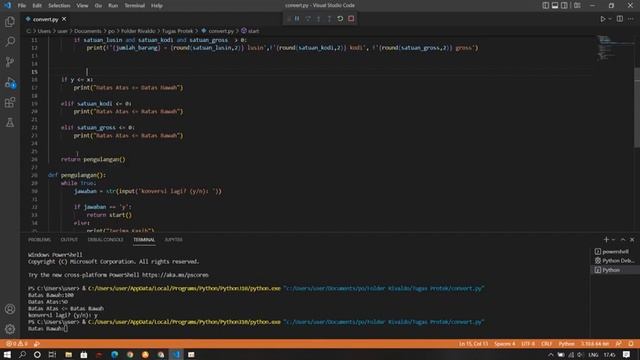Open the Extensions view
The height and width of the screenshot is (360, 640).
[10, 102]
